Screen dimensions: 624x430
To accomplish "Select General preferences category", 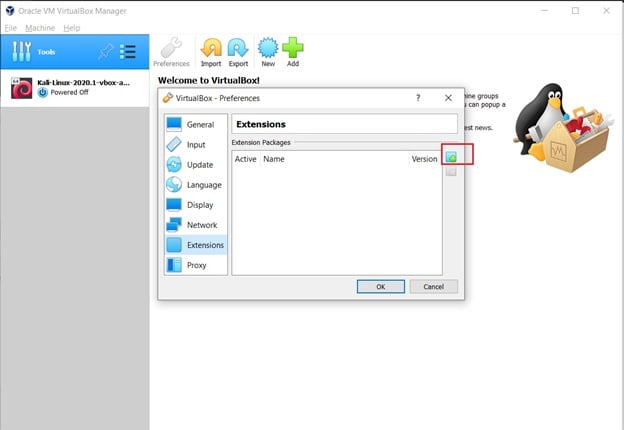I will click(195, 125).
